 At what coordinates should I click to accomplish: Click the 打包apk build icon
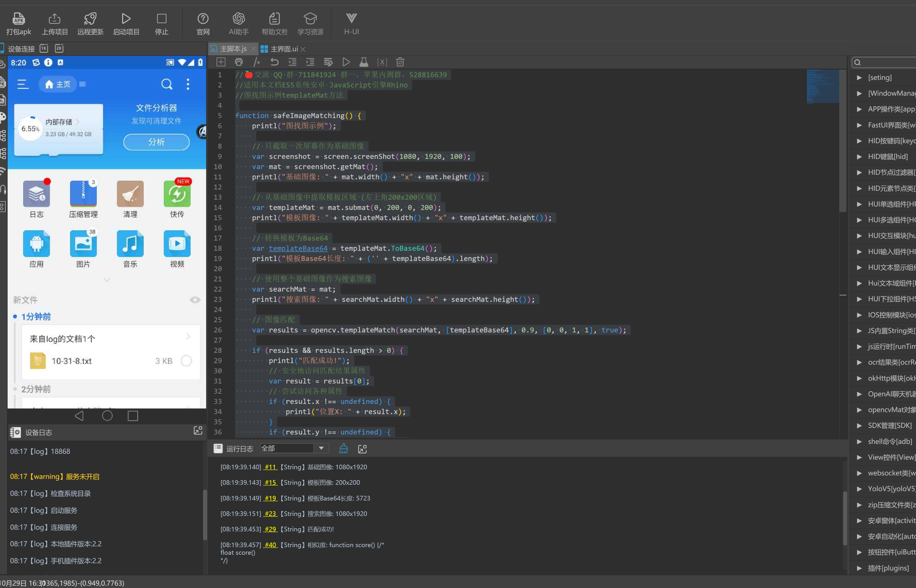(18, 19)
